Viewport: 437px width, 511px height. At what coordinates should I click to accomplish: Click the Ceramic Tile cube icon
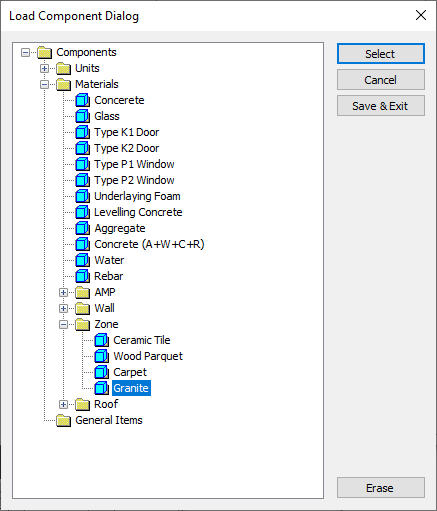[101, 340]
